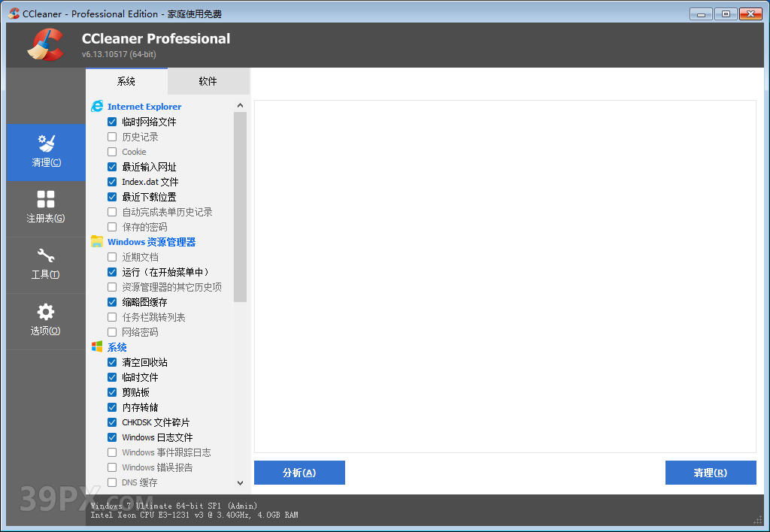Uncheck 剪贴板 checkbox

click(x=112, y=392)
